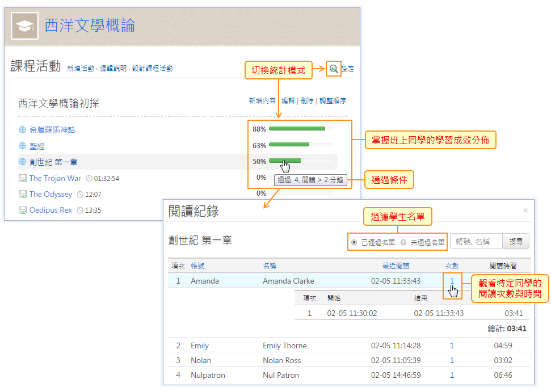
Task: Click the graduation cap course logo
Action: coord(24,26)
